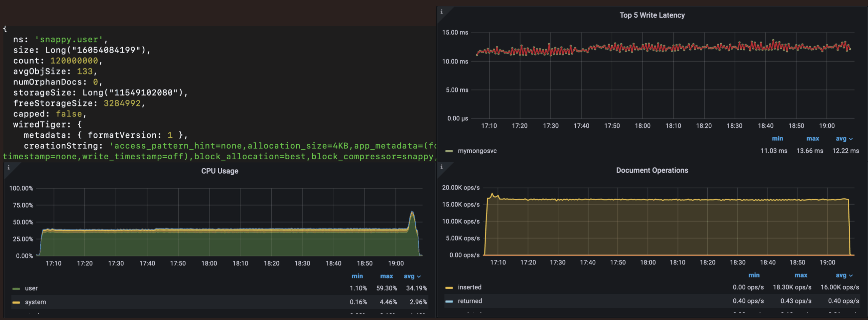Viewport: 868px width, 320px height.
Task: Click the green user series color swatch
Action: [x=16, y=289]
